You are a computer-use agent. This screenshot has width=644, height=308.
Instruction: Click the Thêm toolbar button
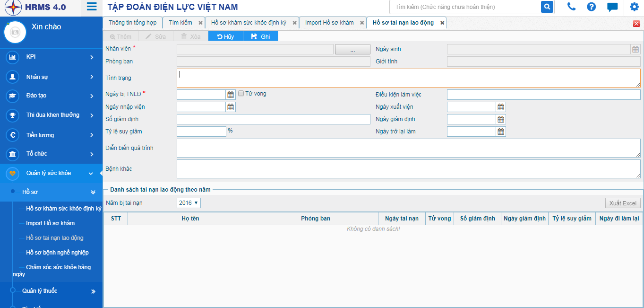(x=120, y=36)
